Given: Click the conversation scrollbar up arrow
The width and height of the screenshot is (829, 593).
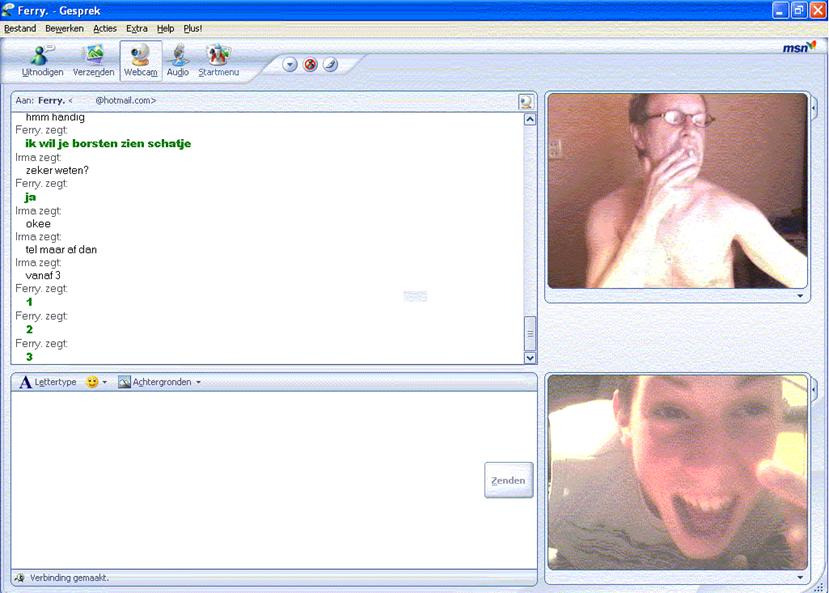Looking at the screenshot, I should pos(530,119).
